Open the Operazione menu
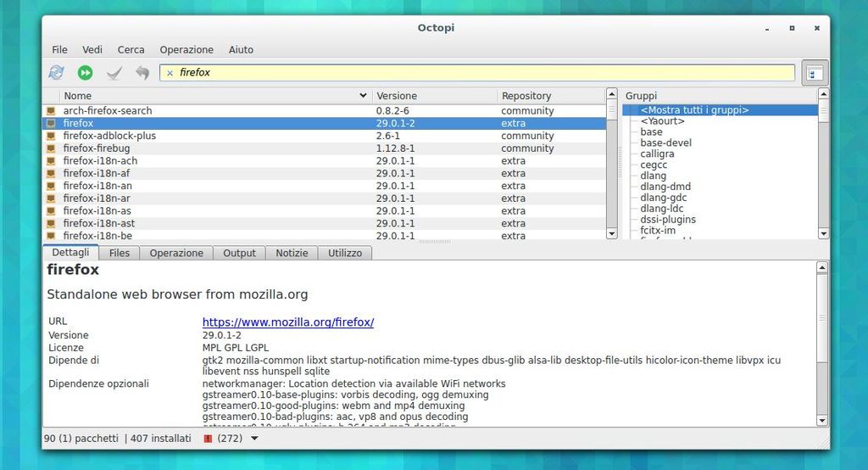This screenshot has width=868, height=470. coord(186,50)
